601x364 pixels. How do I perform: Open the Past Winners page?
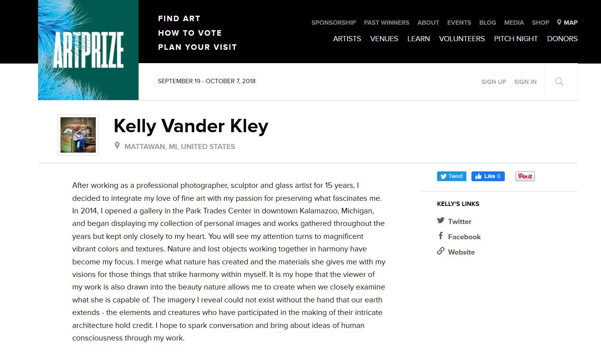tap(386, 23)
